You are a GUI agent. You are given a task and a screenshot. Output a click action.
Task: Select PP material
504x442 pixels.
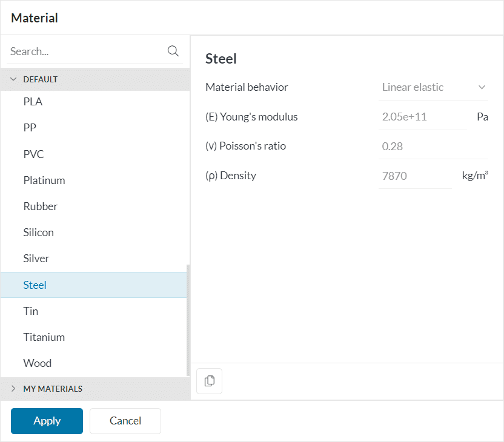coord(31,128)
